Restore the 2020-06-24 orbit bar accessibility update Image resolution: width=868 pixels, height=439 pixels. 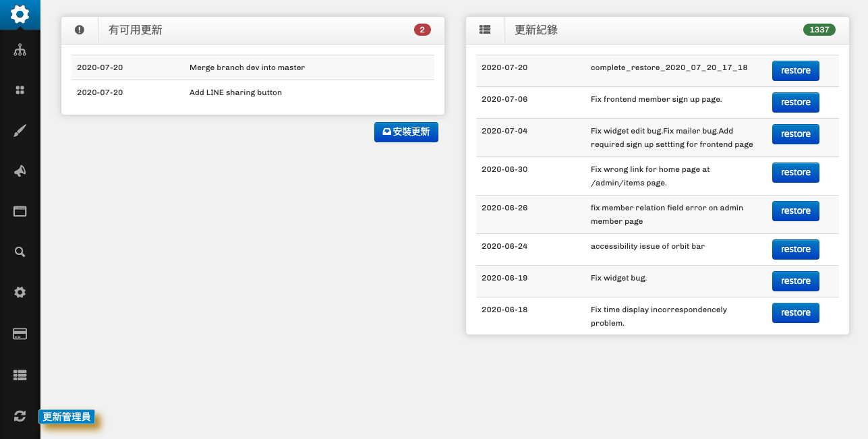click(x=795, y=250)
